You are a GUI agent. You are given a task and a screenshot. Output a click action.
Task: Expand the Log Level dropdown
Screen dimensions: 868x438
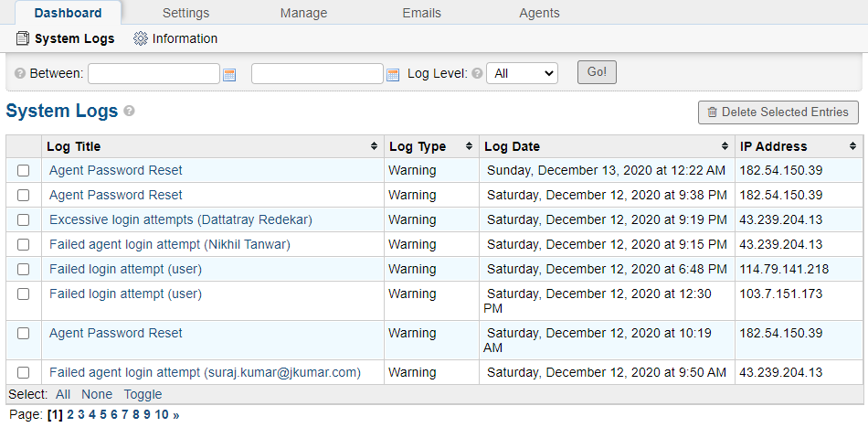(522, 73)
